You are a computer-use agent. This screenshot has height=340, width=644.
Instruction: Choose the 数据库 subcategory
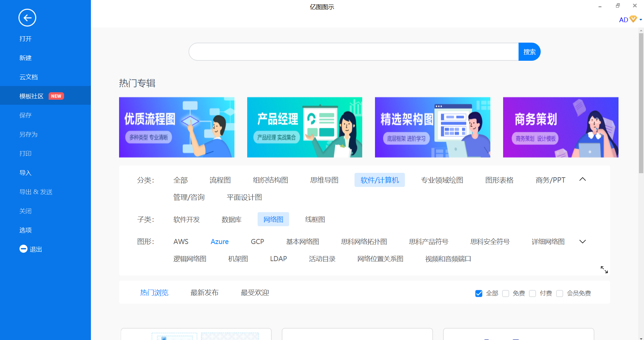coord(231,220)
